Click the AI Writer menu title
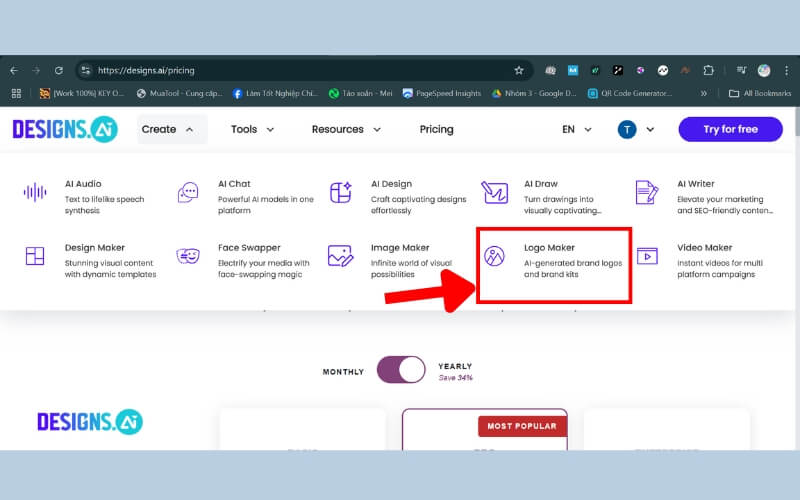 696,184
